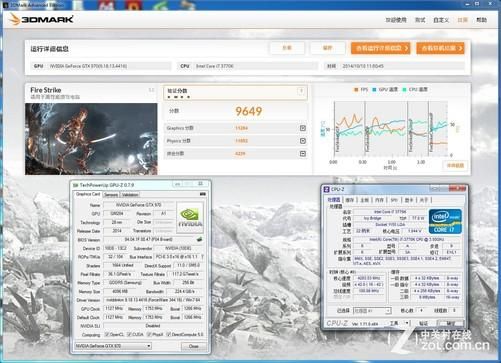Select the fourth CPU-Z tab (内存)
The image size is (501, 363).
(x=379, y=200)
